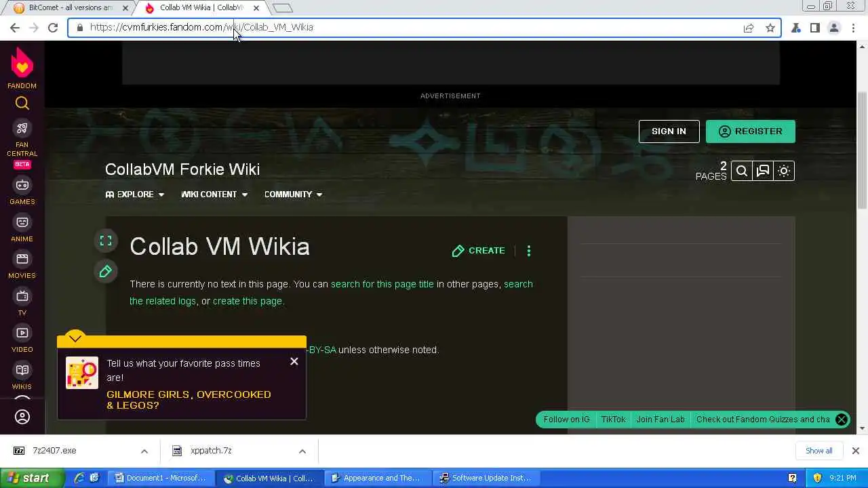This screenshot has width=868, height=488.
Task: Switch to Document1 Microsoft Word taskbar button
Action: point(162,478)
